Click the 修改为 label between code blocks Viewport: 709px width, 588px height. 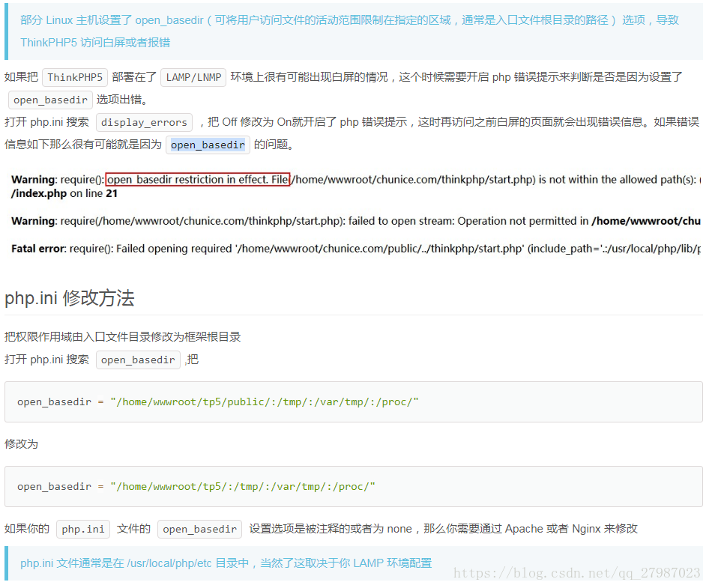[x=19, y=443]
